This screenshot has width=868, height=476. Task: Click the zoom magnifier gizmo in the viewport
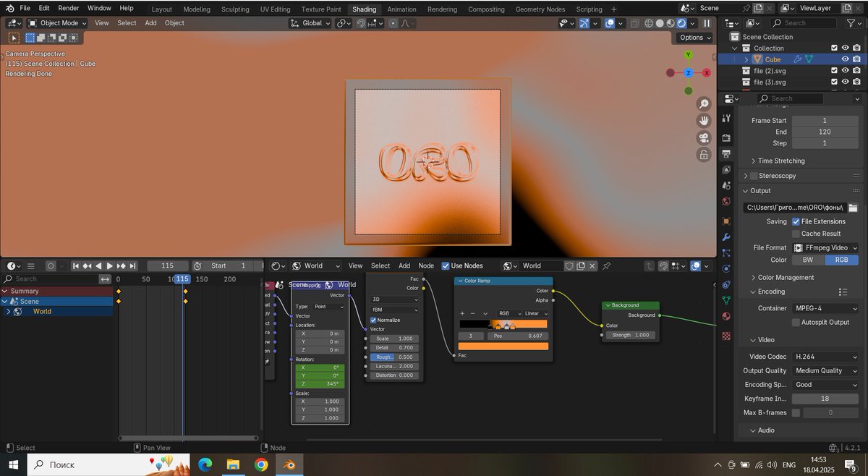point(703,104)
